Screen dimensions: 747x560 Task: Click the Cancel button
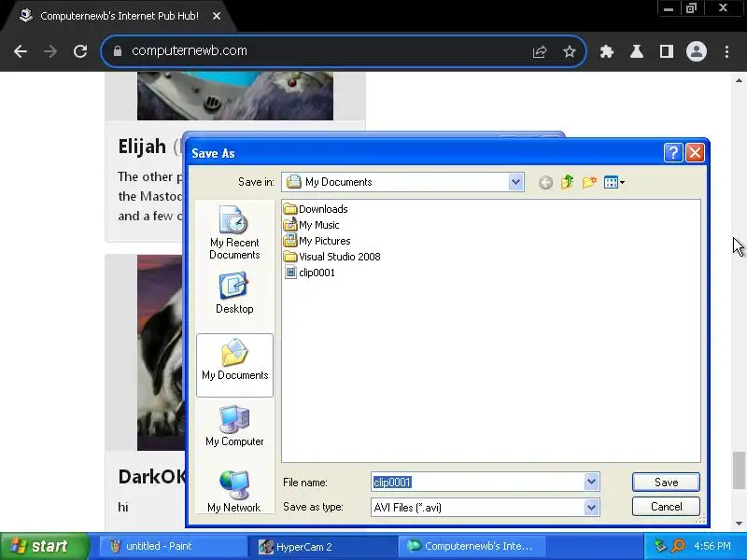point(666,507)
